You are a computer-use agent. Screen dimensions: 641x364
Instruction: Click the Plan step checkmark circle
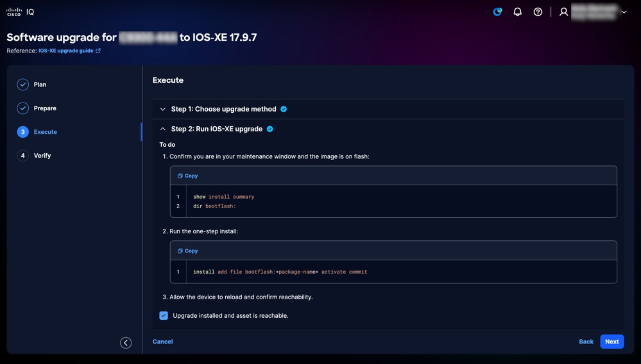(x=23, y=85)
